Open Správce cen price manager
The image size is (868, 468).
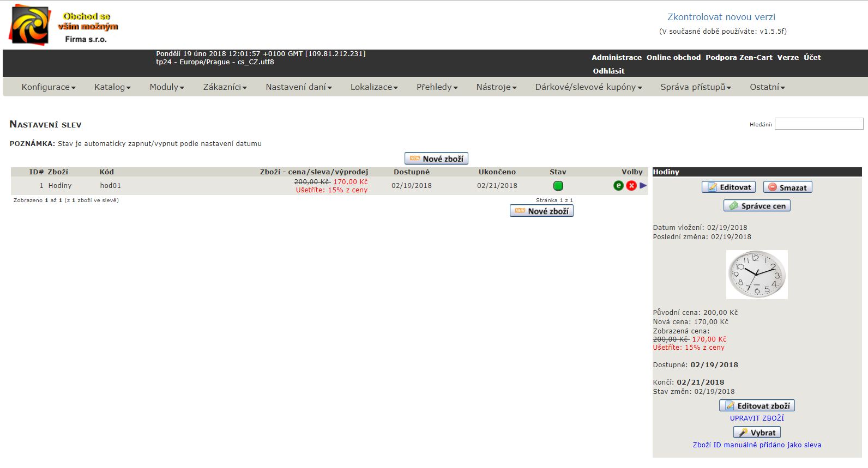[757, 206]
